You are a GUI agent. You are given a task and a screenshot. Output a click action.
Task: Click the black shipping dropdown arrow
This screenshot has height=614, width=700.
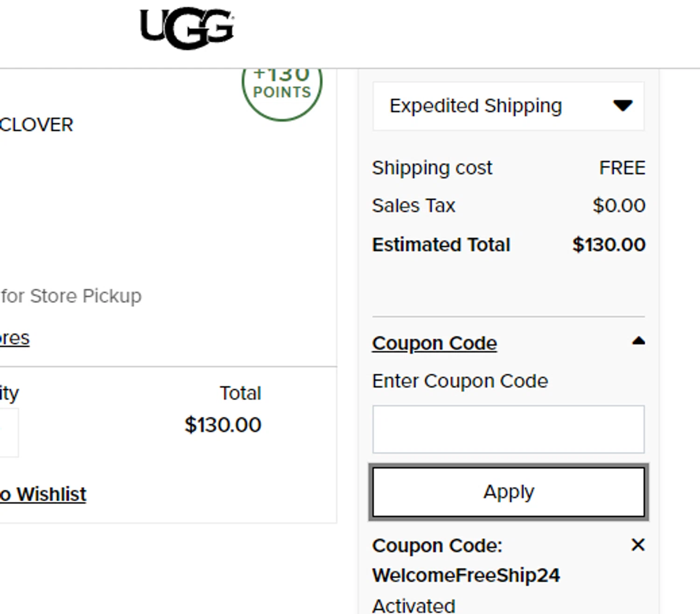(x=623, y=106)
